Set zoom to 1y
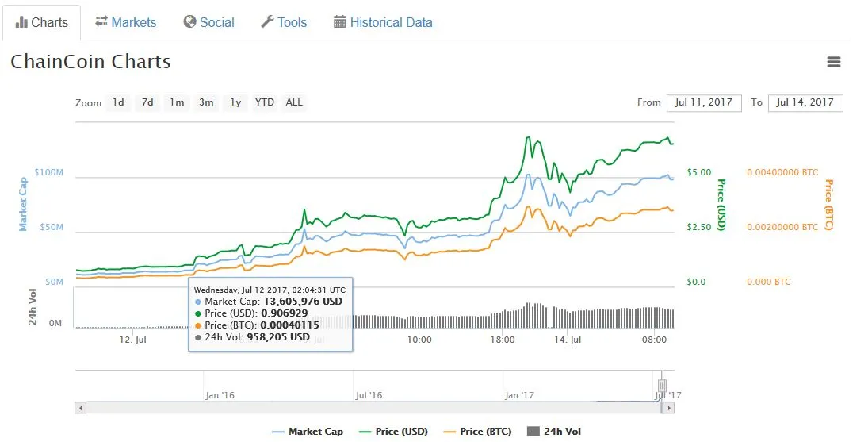The image size is (868, 442). point(235,102)
